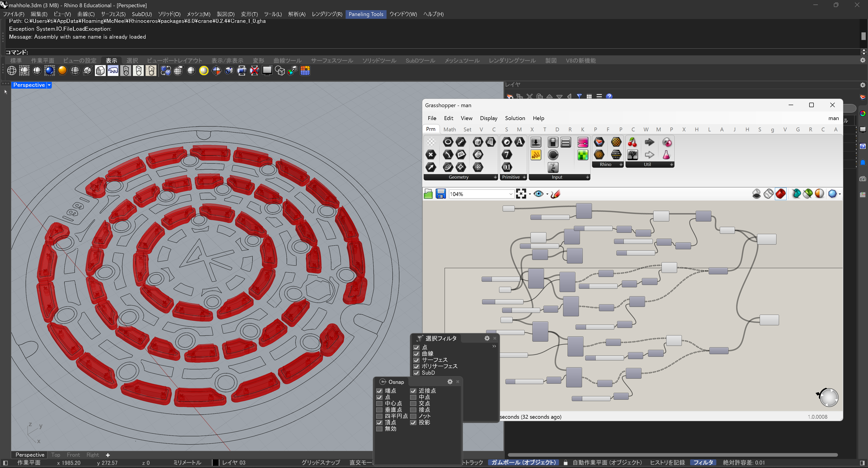The width and height of the screenshot is (868, 468).
Task: Expand the Geometry component group
Action: click(x=495, y=177)
